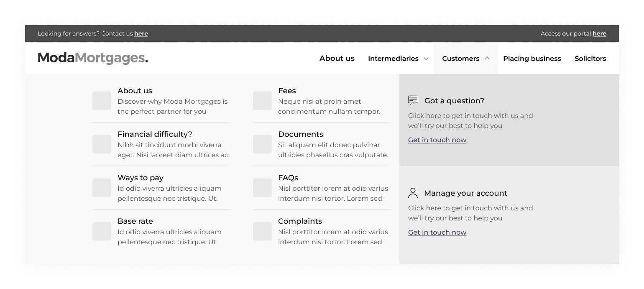Viewport: 644px width, 289px height.
Task: Click Get in touch now under Got a question
Action: coord(437,140)
